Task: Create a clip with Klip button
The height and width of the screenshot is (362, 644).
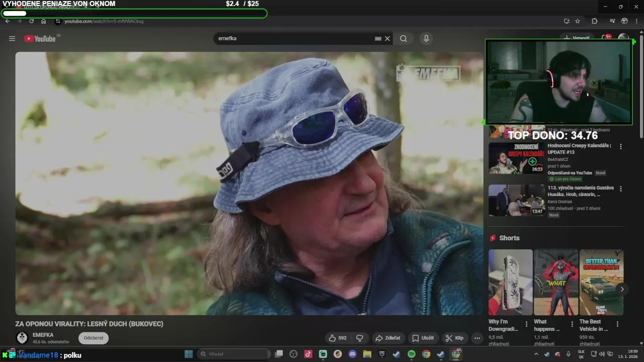Action: (455, 338)
